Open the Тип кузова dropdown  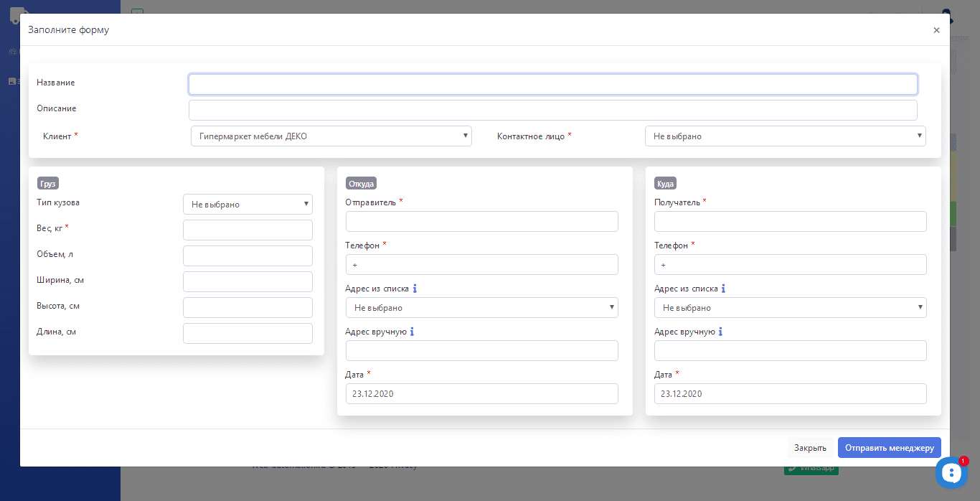point(248,204)
